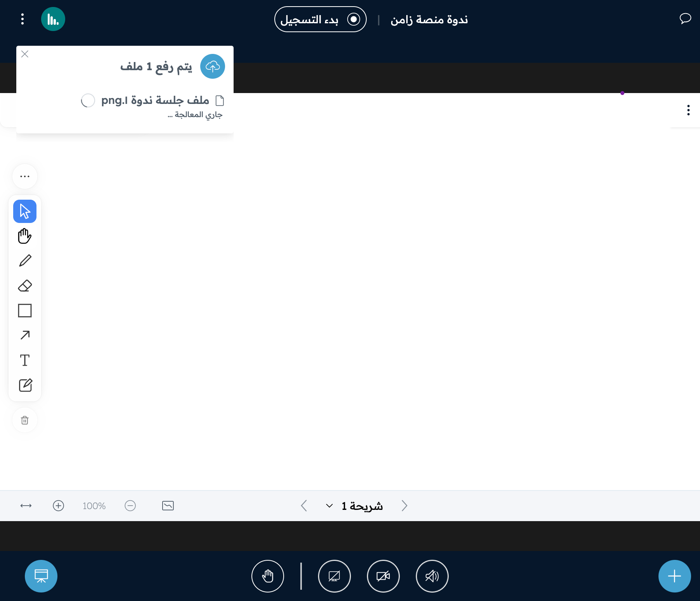Click fit to width arrows icon
700x601 pixels.
coord(26,506)
